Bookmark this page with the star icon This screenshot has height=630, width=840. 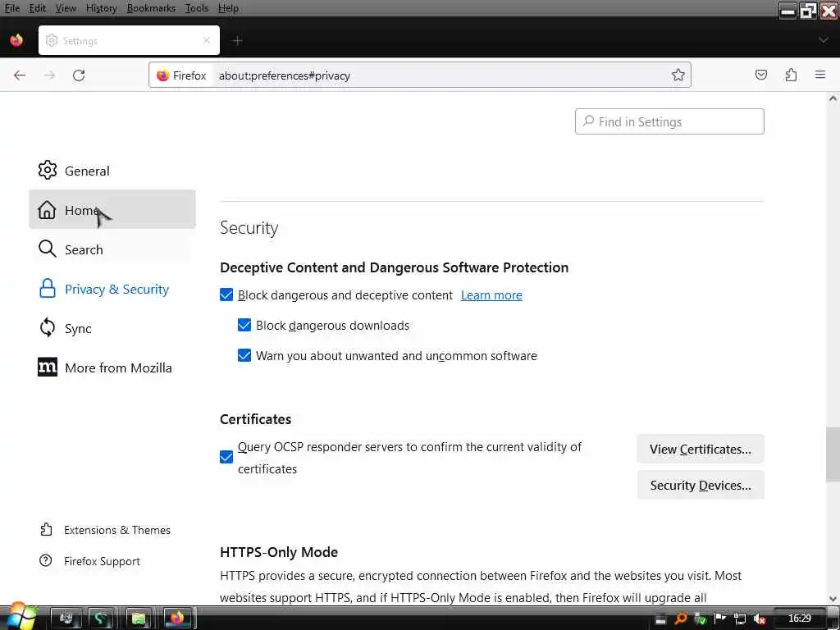tap(678, 75)
